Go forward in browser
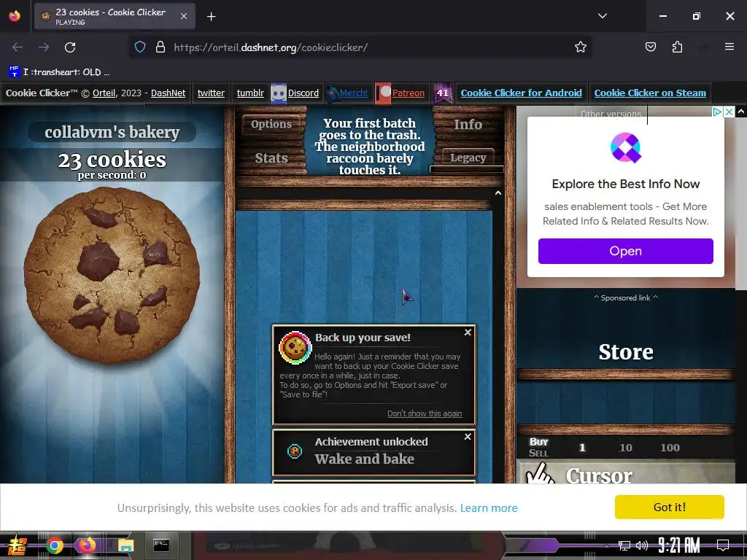 (x=43, y=47)
